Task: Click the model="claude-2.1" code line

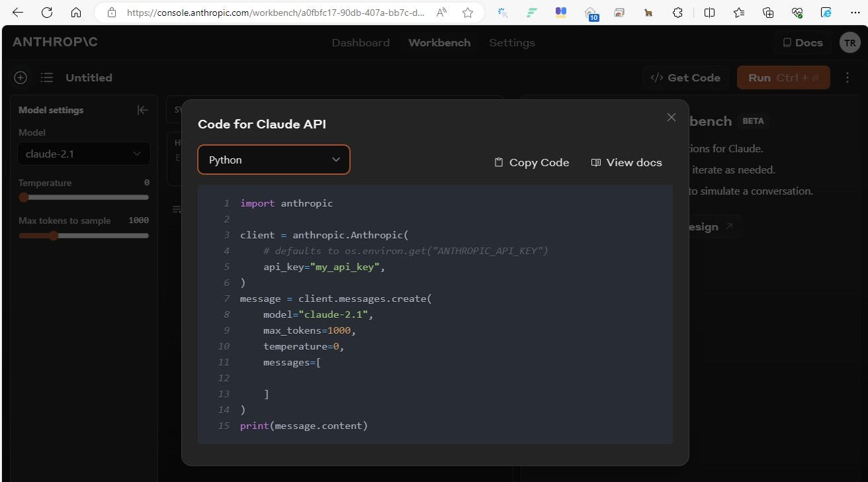Action: tap(318, 314)
